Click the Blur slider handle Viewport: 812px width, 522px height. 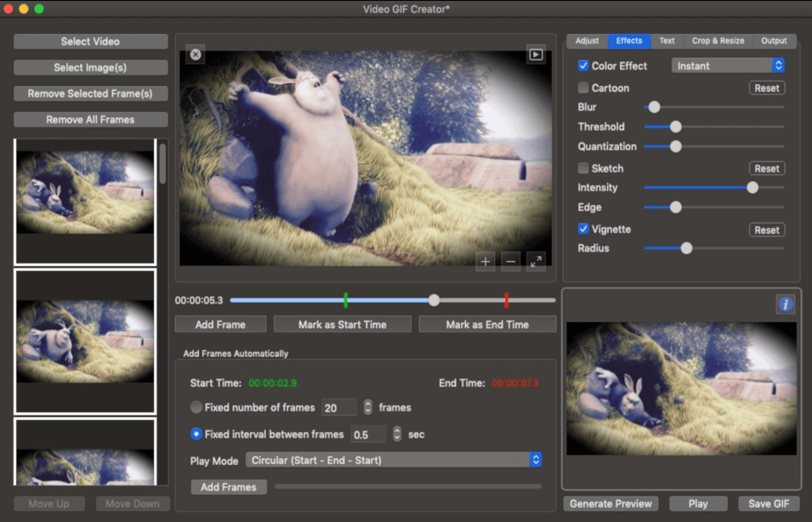(x=655, y=107)
